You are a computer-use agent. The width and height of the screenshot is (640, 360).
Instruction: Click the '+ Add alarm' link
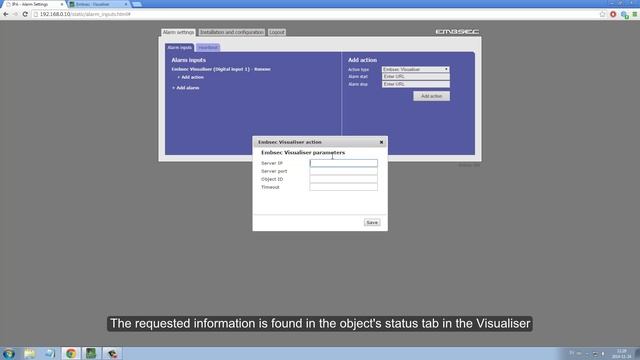click(186, 88)
